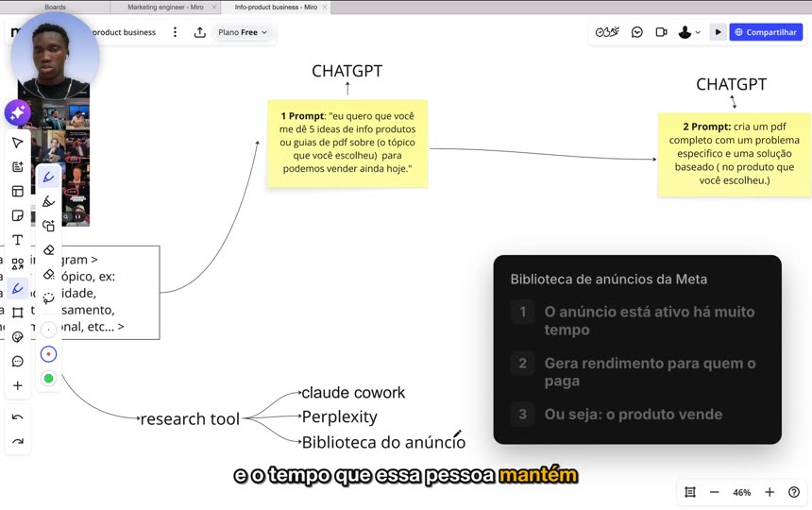Select the Frame tool
Image resolution: width=812 pixels, height=510 pixels.
(18, 313)
